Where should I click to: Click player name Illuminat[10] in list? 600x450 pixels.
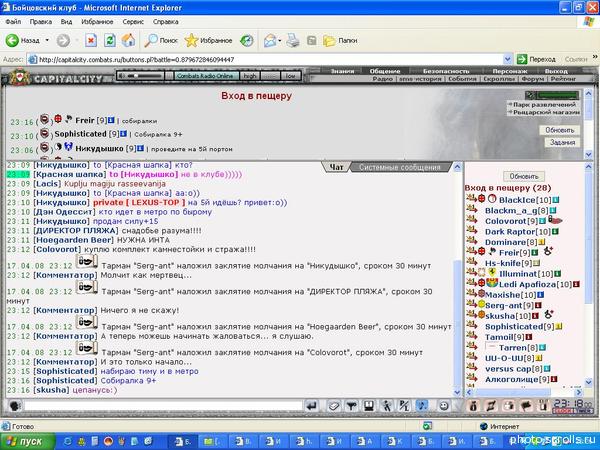pyautogui.click(x=526, y=274)
